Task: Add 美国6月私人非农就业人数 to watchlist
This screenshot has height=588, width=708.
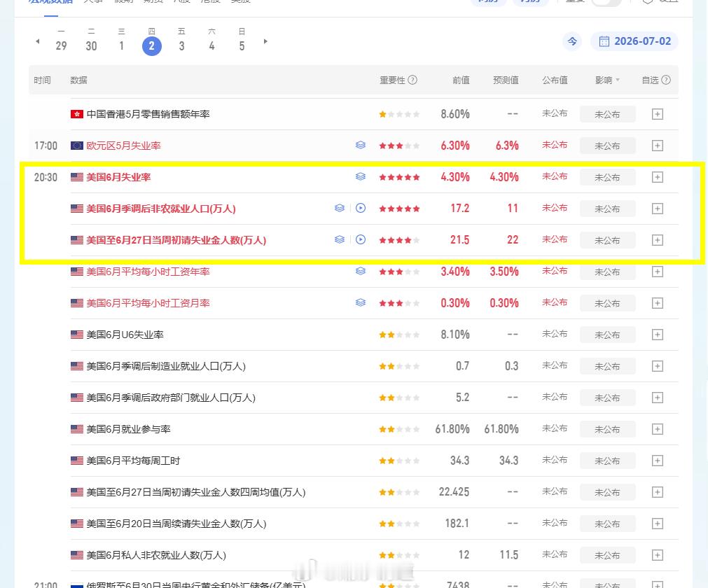Action: coord(658,555)
